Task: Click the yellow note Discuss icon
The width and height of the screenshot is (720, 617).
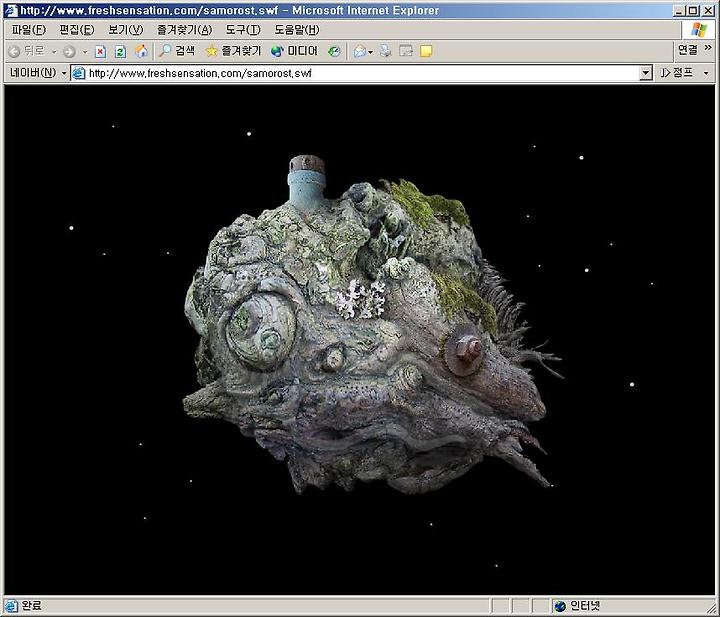Action: [426, 51]
